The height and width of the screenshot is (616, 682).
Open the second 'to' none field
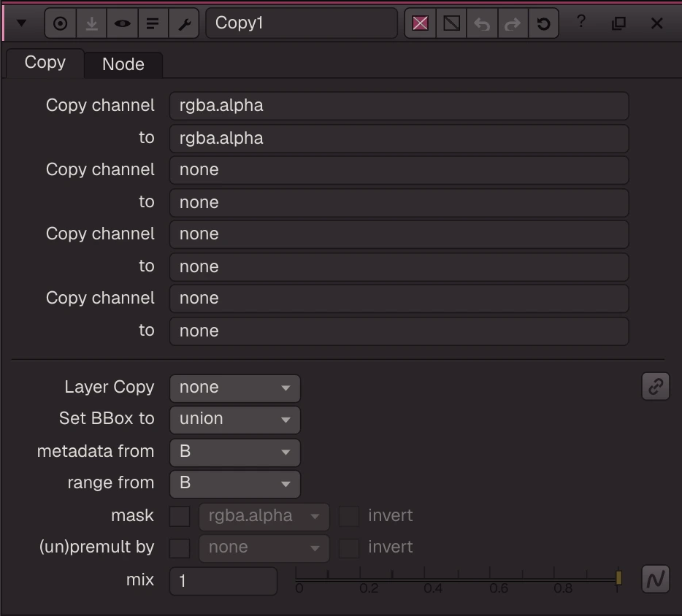tap(399, 203)
